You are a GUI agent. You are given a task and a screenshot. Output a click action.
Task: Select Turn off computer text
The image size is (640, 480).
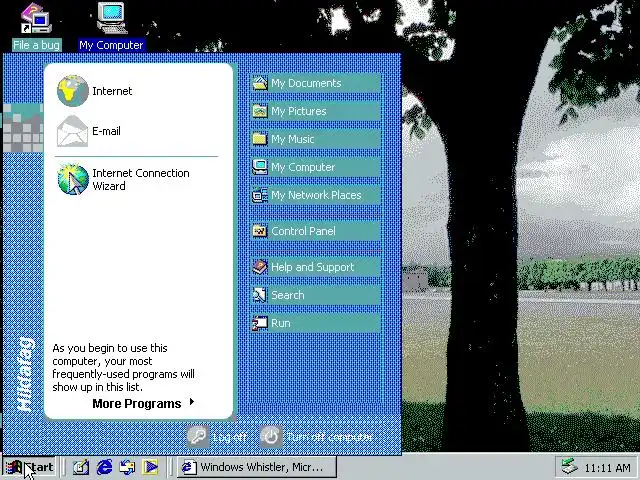(x=329, y=437)
